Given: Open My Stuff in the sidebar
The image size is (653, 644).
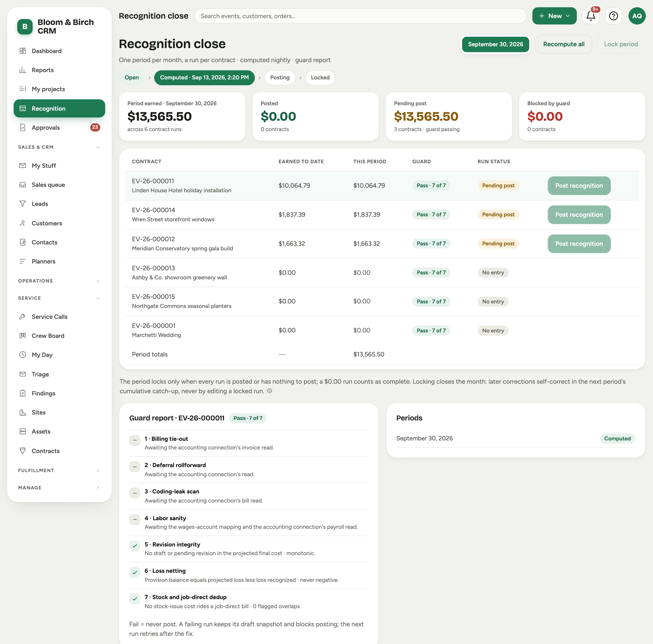Looking at the screenshot, I should [x=59, y=166].
